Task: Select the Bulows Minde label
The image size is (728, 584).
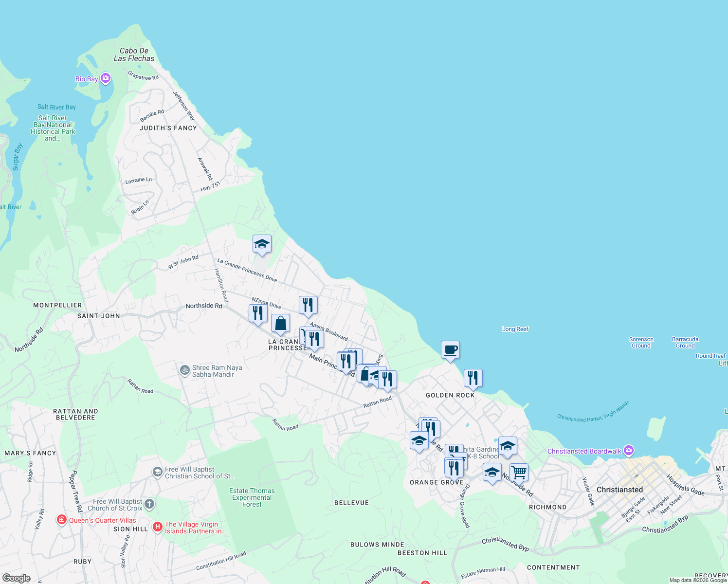Action: 377,545
